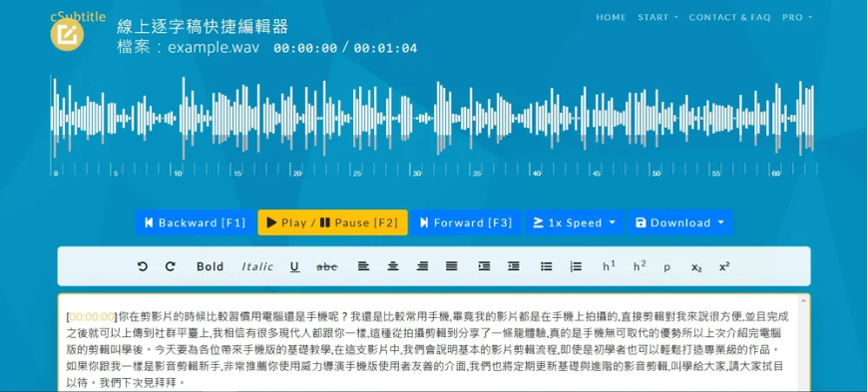Apply subscript formatting
Screen dimensions: 868x392
pyautogui.click(x=696, y=267)
